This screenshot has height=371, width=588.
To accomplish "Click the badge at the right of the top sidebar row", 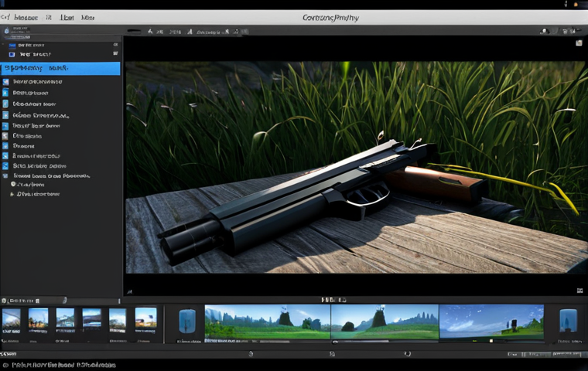I will pos(115,45).
